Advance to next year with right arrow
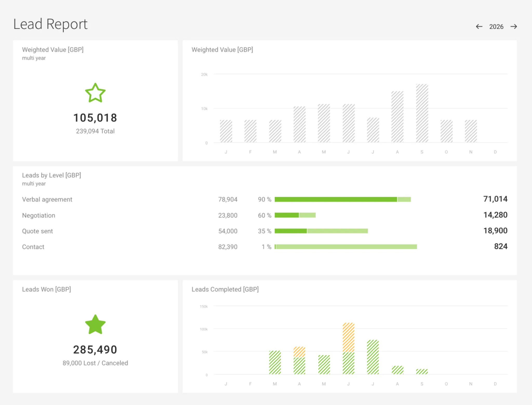532x405 pixels. pos(514,26)
